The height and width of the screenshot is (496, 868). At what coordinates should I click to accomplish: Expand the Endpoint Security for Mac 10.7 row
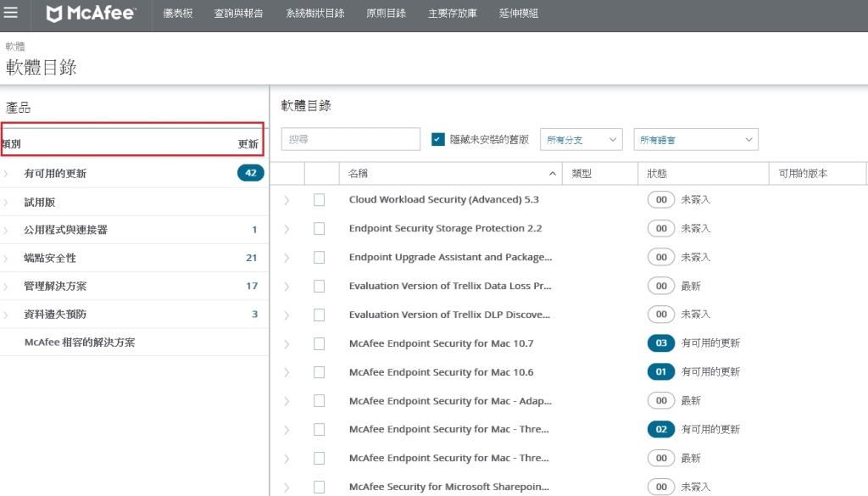tap(287, 344)
